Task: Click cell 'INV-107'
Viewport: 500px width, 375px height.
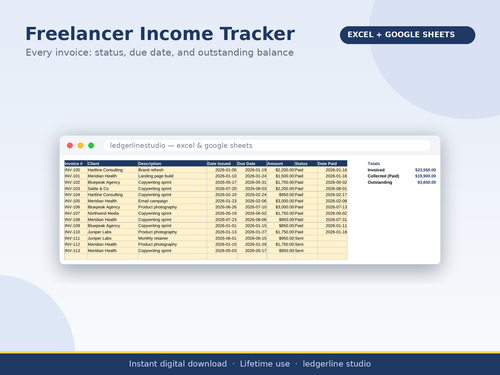Action: pyautogui.click(x=76, y=213)
